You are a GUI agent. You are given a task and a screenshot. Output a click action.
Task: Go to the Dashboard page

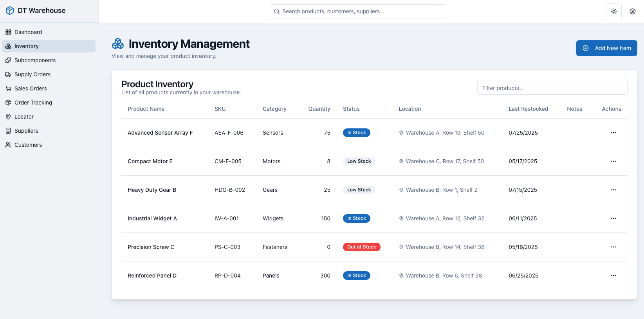click(49, 32)
